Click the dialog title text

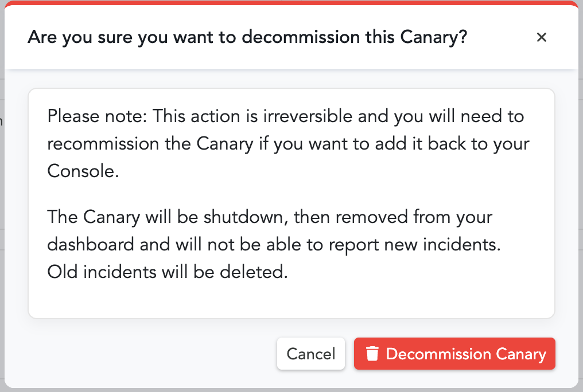pyautogui.click(x=248, y=37)
